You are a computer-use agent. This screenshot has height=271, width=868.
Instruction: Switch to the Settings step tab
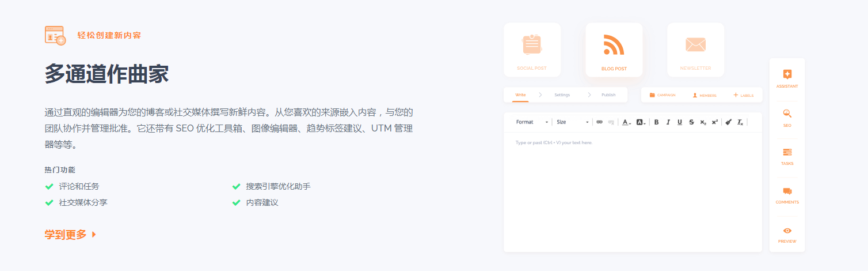pyautogui.click(x=562, y=95)
